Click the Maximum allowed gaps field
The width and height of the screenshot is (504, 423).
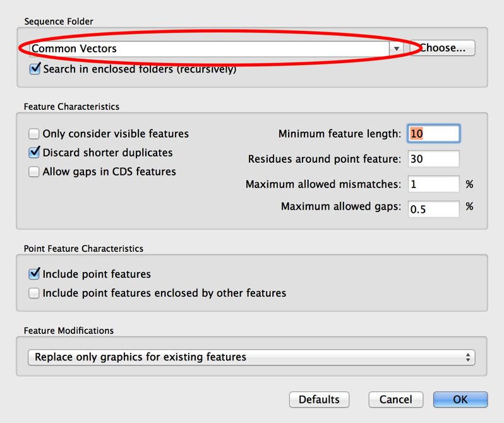point(433,208)
